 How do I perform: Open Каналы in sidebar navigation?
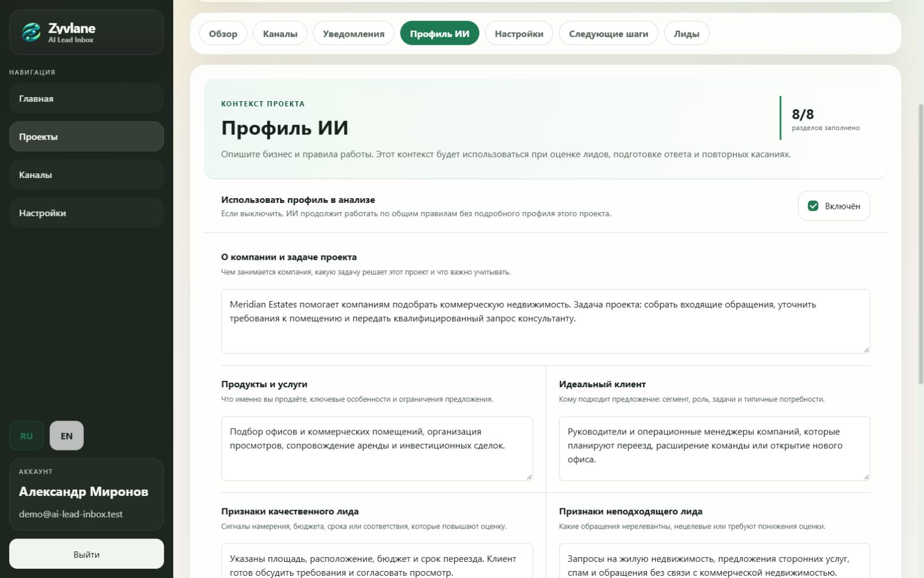(87, 174)
